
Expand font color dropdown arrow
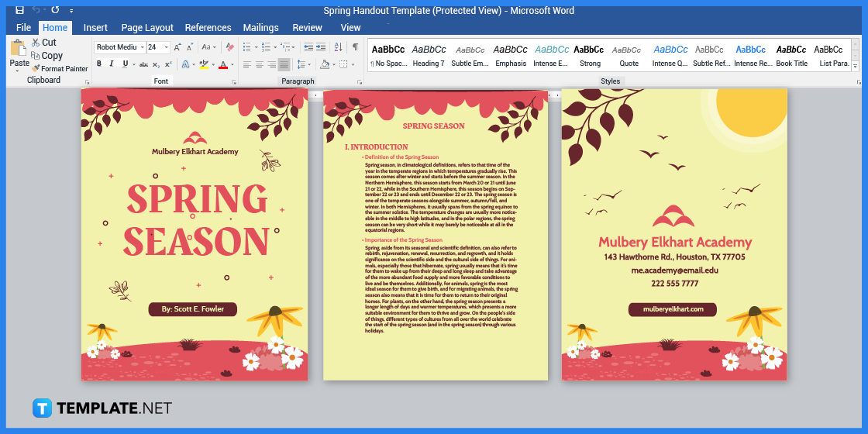coord(232,65)
